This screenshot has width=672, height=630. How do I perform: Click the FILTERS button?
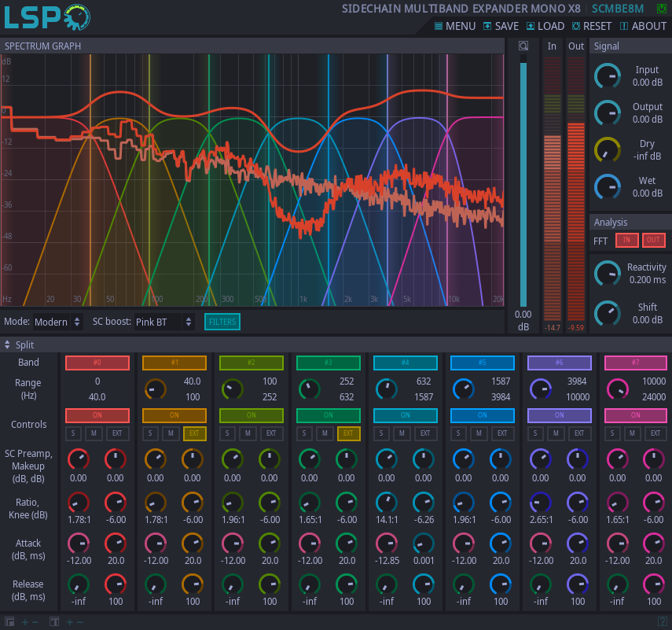coord(222,322)
